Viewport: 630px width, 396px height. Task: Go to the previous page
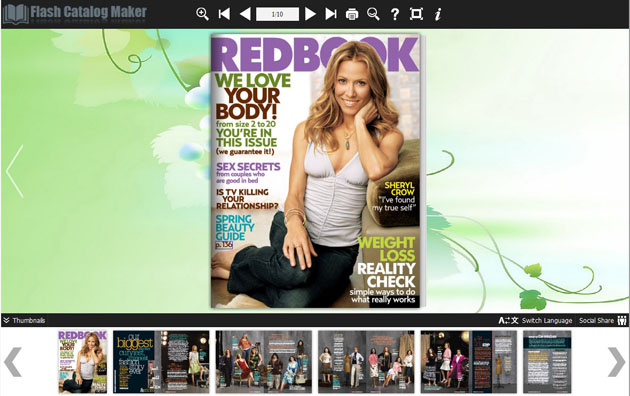[x=245, y=14]
